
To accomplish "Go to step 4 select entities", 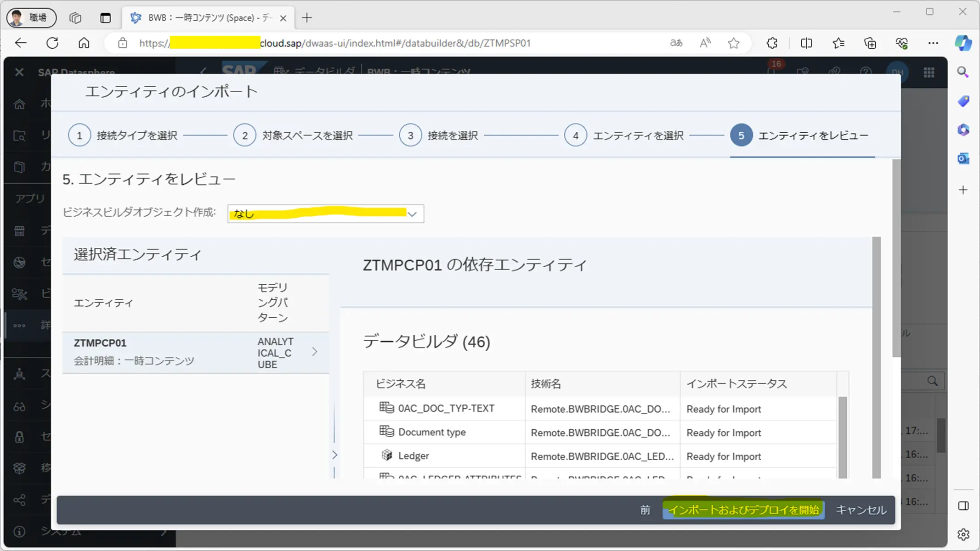I will 624,135.
